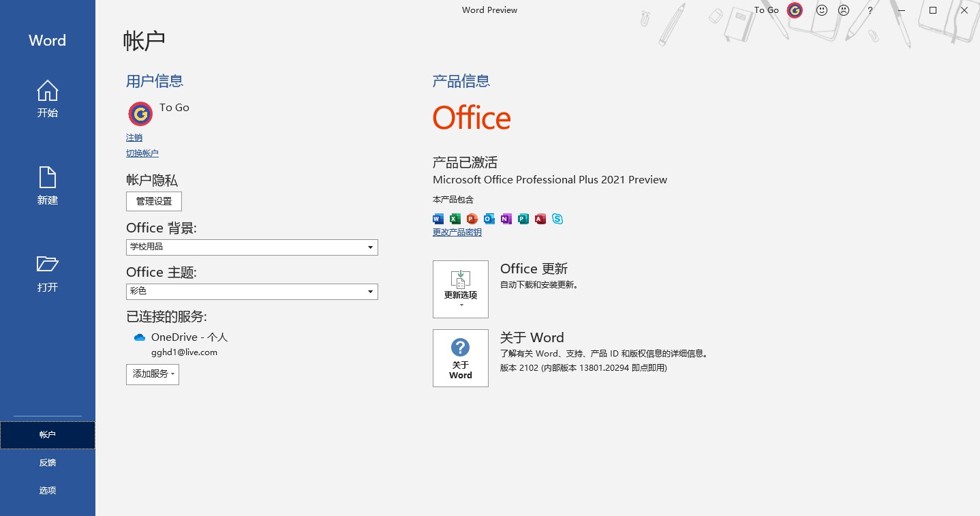Click the Excel product icon
980x516 pixels.
coord(455,219)
